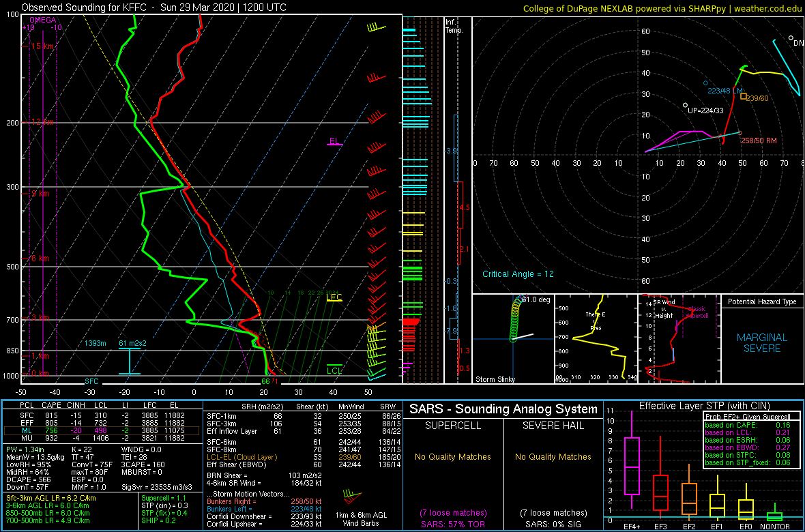Click the 'BRN Shear =' row
The width and height of the screenshot is (805, 532).
click(265, 475)
